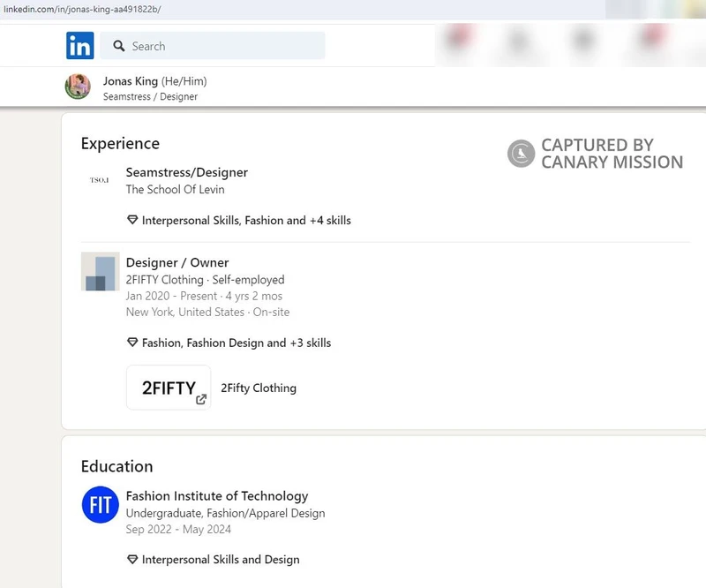Screen dimensions: 706x588
Task: Click the gem icon beside Interpersonal Skills and Design
Action: (132, 559)
